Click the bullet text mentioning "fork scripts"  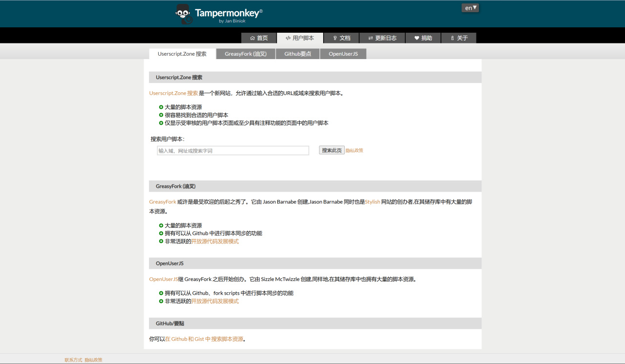229,294
